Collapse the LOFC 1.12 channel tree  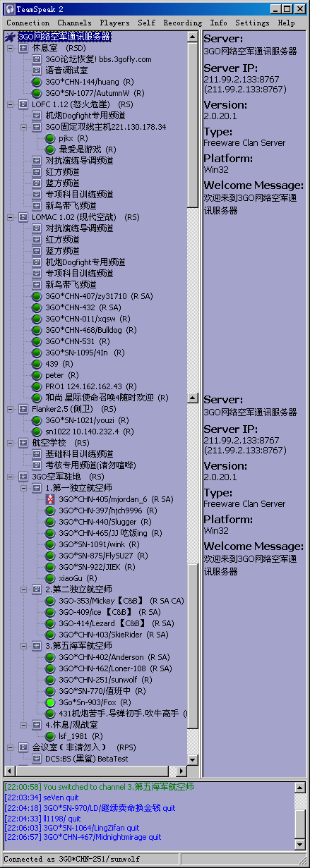(x=10, y=104)
